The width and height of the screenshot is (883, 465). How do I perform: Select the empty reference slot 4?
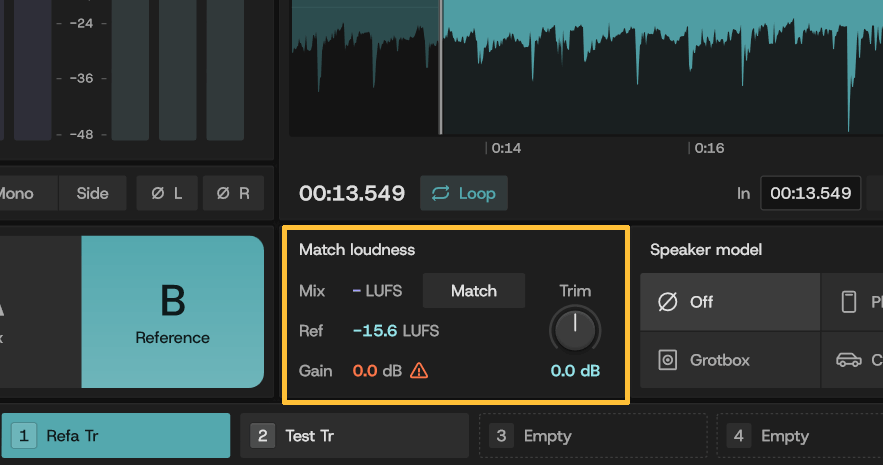coord(800,436)
